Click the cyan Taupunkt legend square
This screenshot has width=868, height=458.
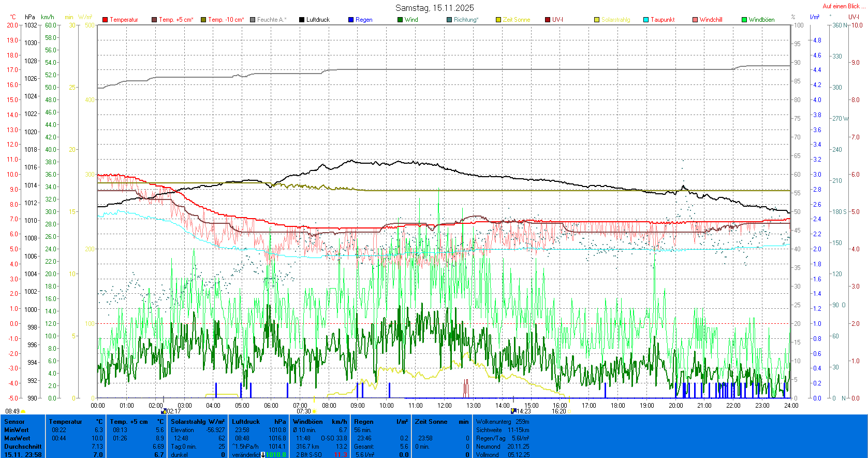646,20
